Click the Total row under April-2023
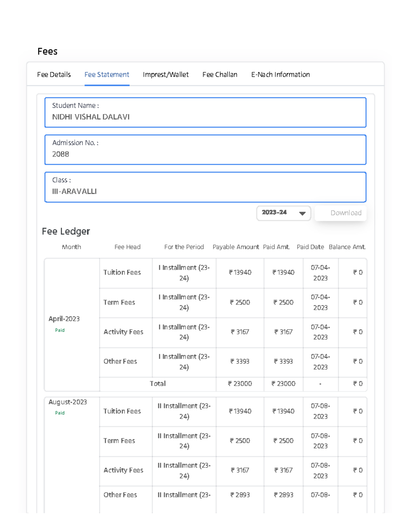Viewport: 411px width, 532px height. pyautogui.click(x=157, y=384)
